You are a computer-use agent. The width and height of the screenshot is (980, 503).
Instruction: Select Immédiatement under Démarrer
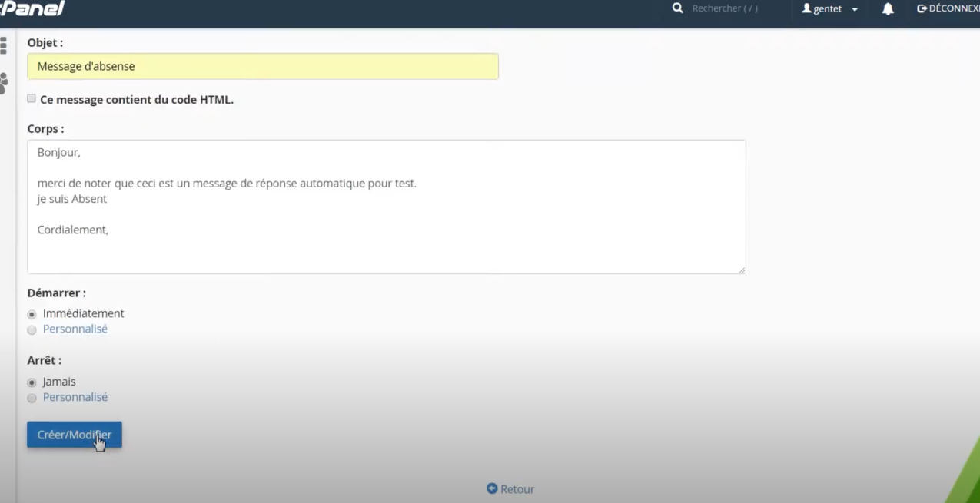(32, 314)
